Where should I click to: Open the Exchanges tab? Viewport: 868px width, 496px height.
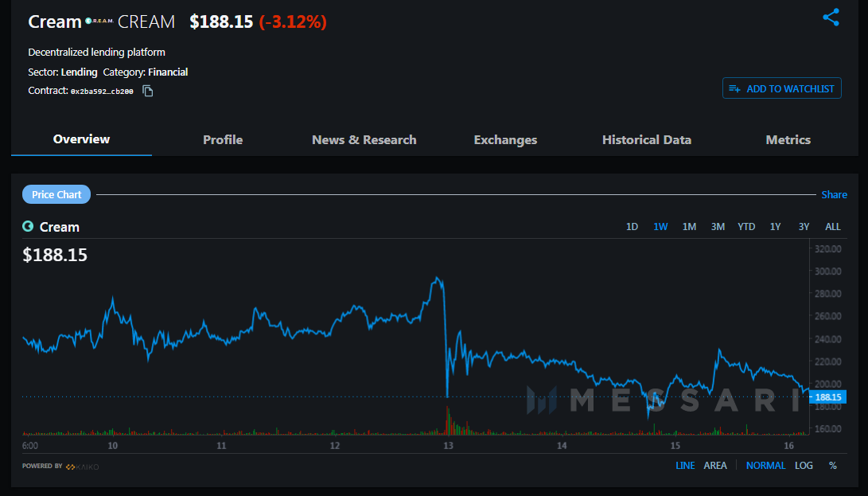pos(505,139)
